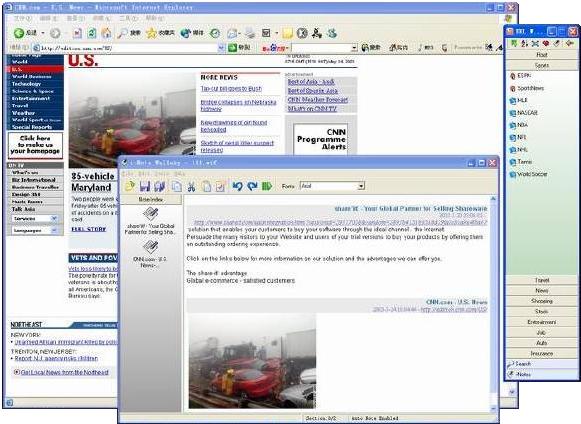Viewport: 581px width, 424px height.
Task: Expand the Entertainment category in sidebar
Action: (x=542, y=322)
